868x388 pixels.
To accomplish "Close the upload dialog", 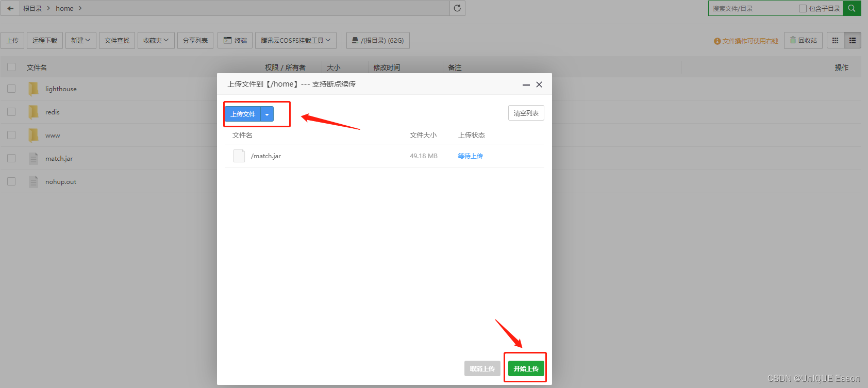I will (539, 85).
